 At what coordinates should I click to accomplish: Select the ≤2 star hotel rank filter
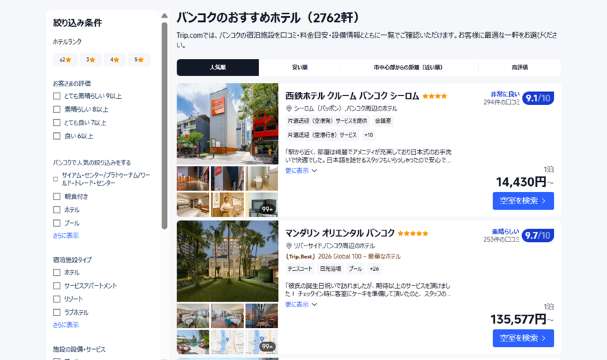[x=65, y=60]
